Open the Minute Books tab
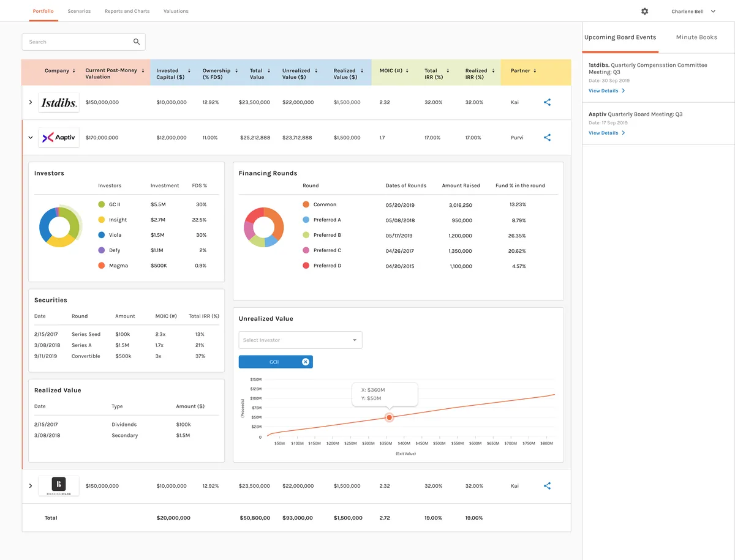Screen dimensions: 735x560 pyautogui.click(x=696, y=37)
